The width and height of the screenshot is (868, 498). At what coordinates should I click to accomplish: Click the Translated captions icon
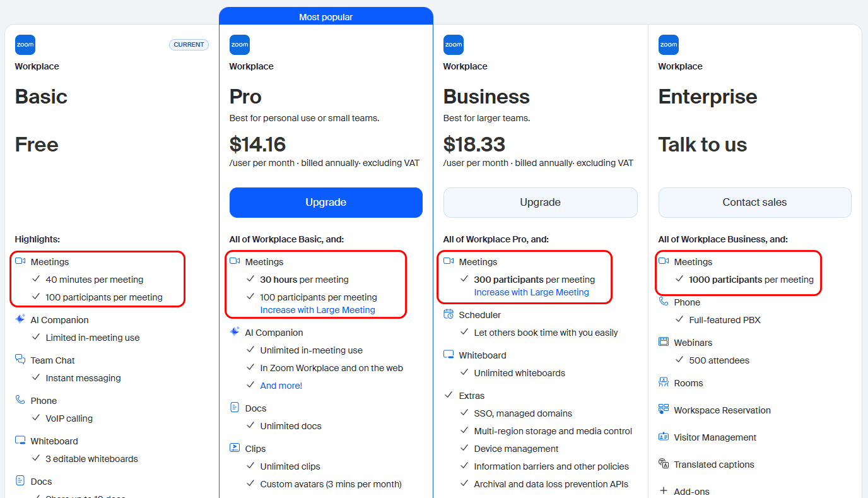pos(664,464)
